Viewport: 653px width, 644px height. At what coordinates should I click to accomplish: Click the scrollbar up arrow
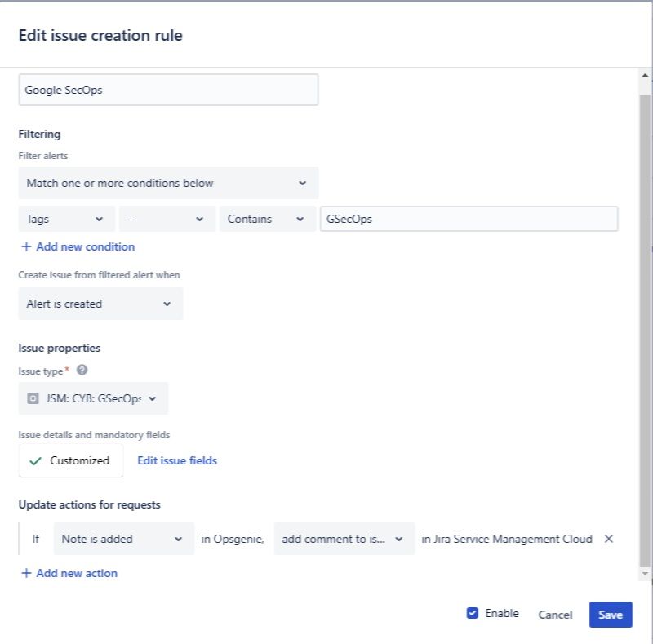[645, 75]
